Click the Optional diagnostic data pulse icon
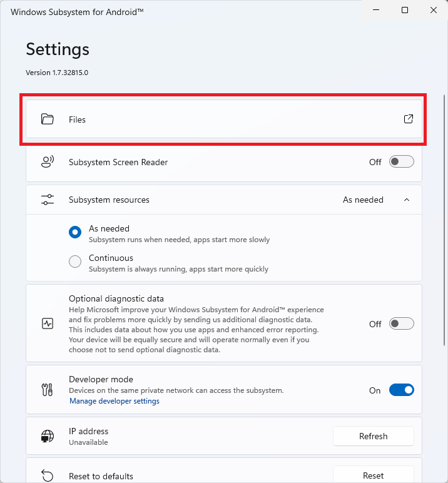This screenshot has width=448, height=483. tap(48, 323)
